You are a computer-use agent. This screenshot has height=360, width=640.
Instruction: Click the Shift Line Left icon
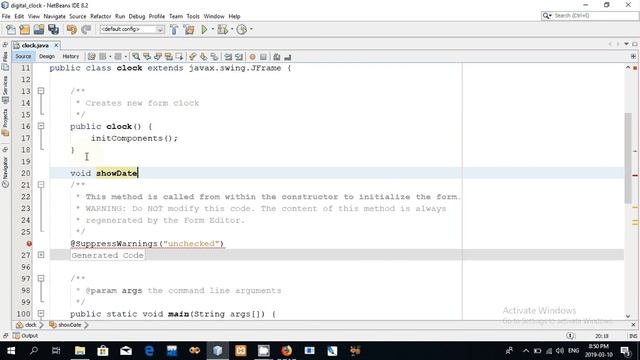pos(228,57)
